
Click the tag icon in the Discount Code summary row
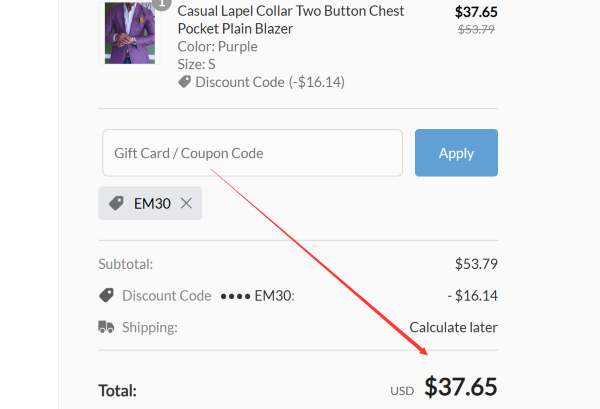point(106,295)
